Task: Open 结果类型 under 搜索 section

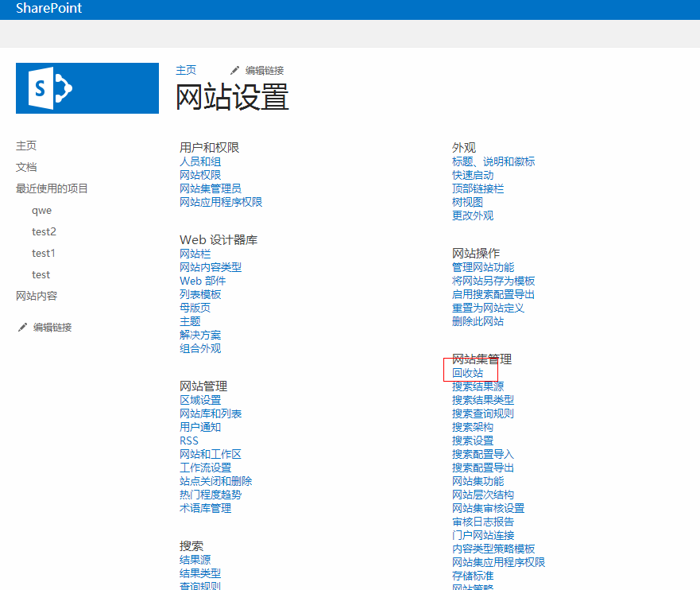Action: point(200,573)
